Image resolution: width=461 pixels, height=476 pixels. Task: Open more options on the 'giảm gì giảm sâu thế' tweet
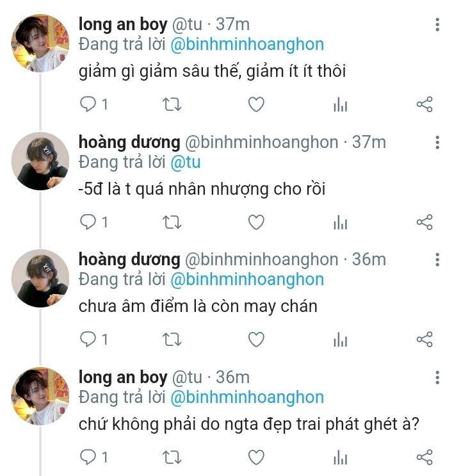437,25
